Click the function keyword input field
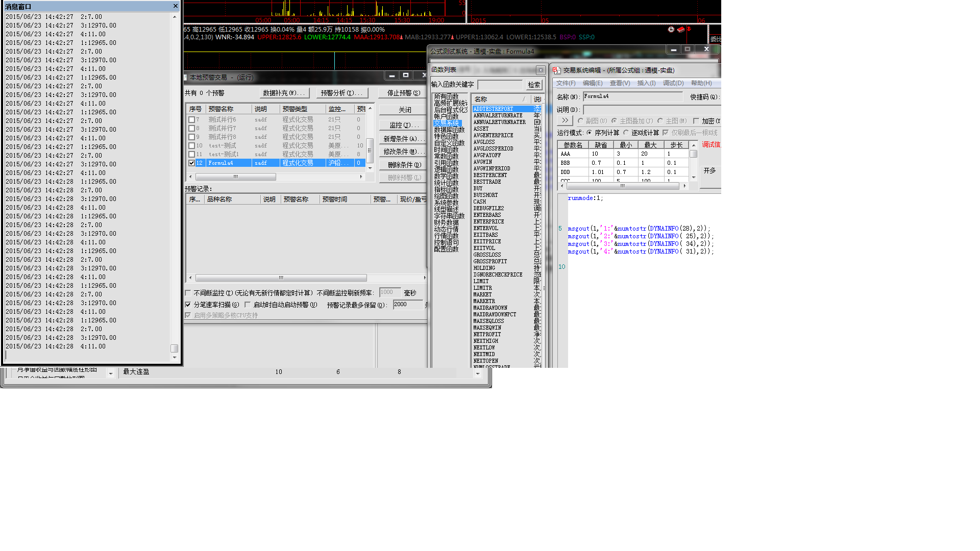980x551 pixels. [x=500, y=85]
